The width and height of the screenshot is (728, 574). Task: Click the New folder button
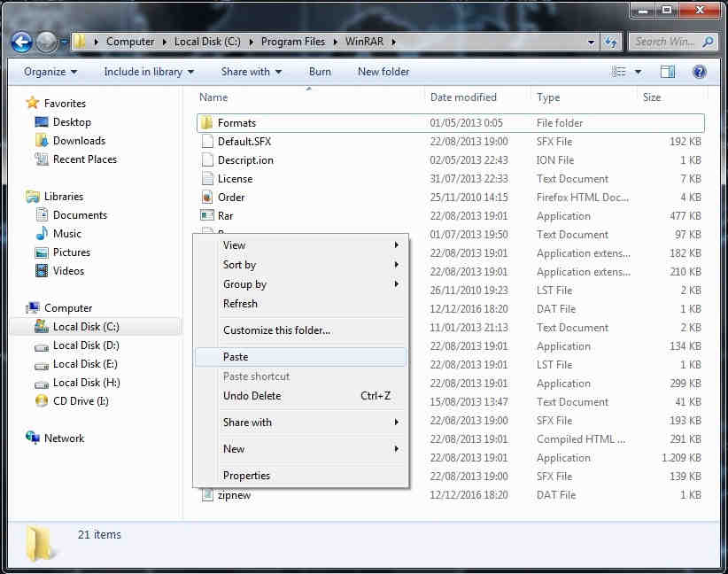pyautogui.click(x=383, y=72)
